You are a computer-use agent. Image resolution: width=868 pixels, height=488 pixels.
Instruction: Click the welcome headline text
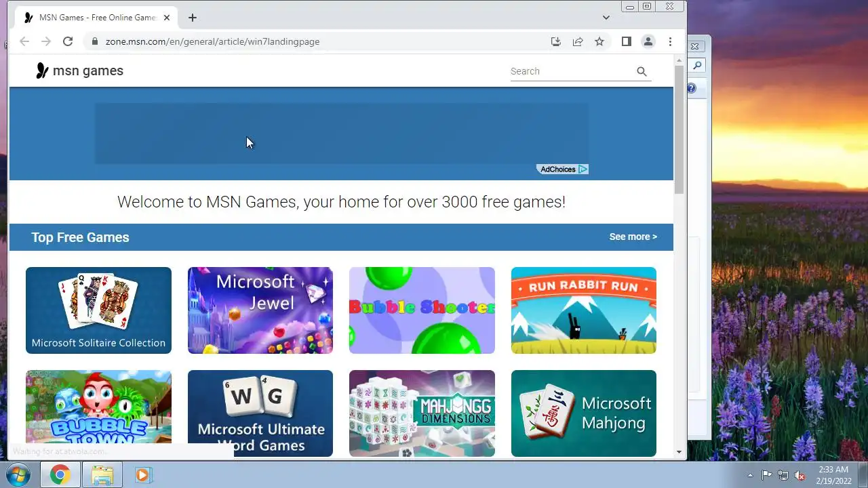pyautogui.click(x=341, y=202)
